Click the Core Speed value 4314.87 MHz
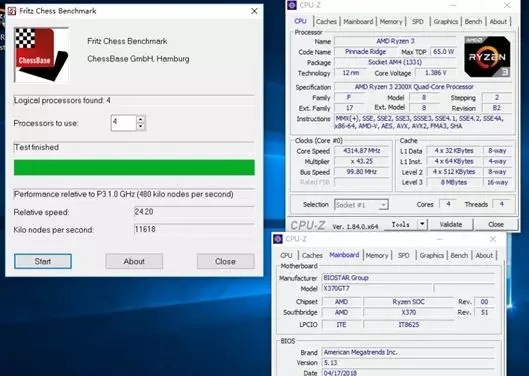The height and width of the screenshot is (376, 529). (362, 151)
